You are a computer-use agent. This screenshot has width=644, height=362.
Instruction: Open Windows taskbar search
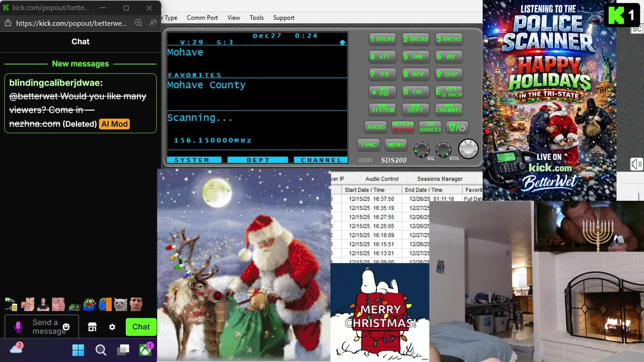[x=101, y=350]
